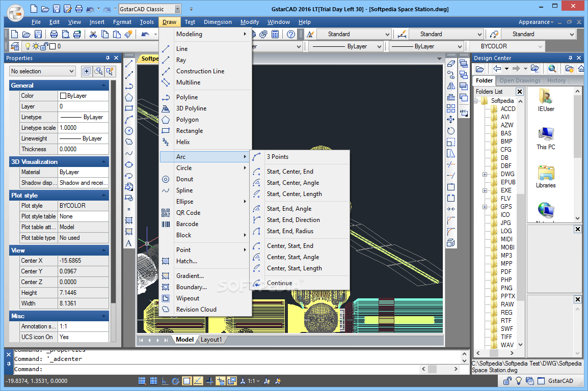This screenshot has height=391, width=588.
Task: Click the Load folder icon in Design Center
Action: (479, 69)
